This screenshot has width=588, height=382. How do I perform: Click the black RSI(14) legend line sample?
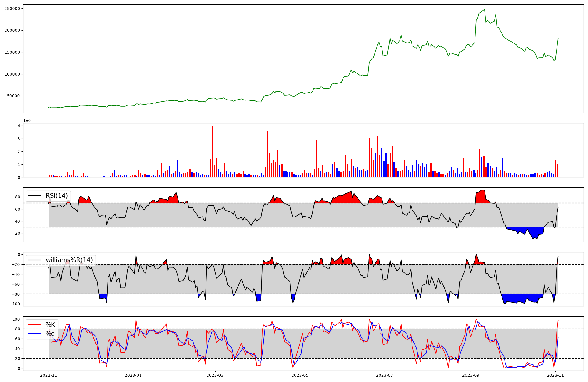(35, 196)
